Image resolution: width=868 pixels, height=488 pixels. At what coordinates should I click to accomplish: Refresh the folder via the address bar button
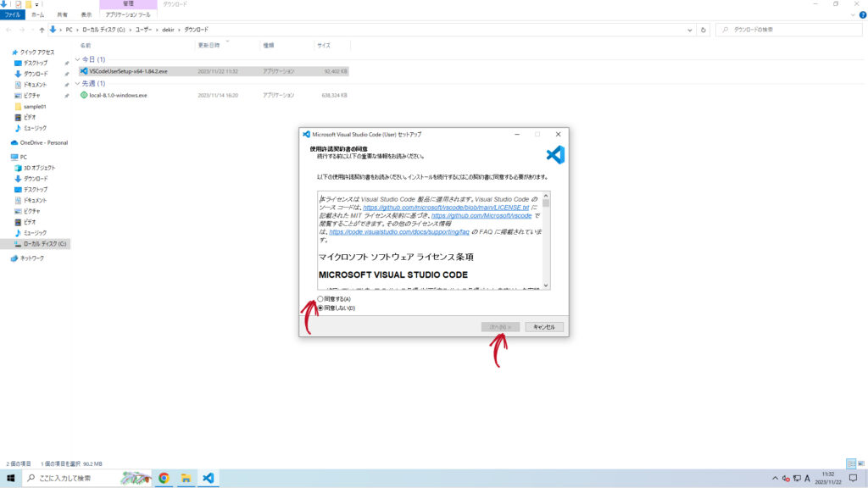click(704, 30)
